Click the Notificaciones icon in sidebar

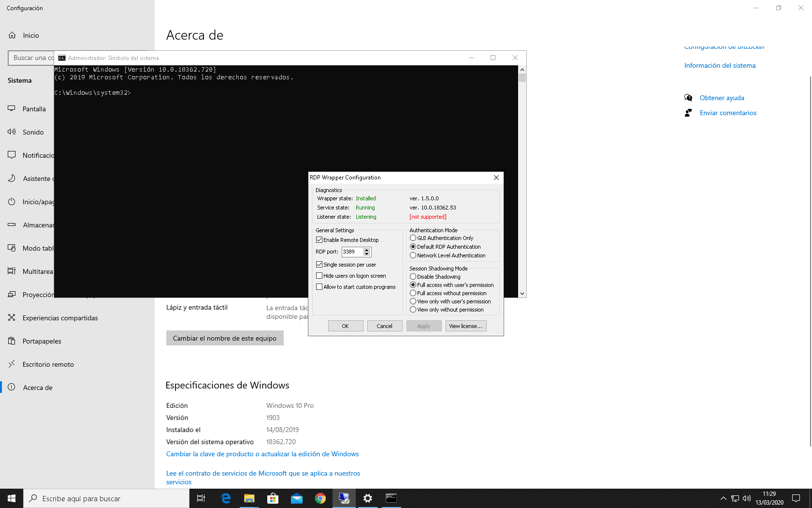(12, 155)
